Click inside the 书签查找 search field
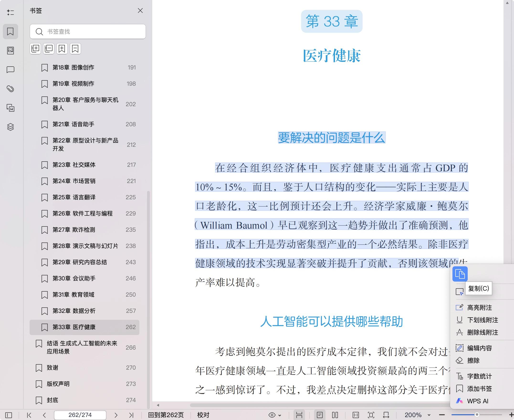 pyautogui.click(x=88, y=31)
